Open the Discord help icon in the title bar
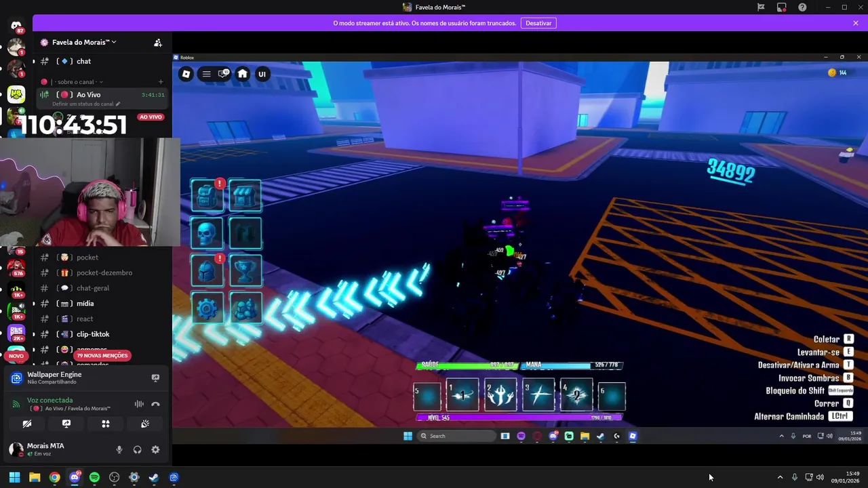The image size is (868, 488). point(802,7)
